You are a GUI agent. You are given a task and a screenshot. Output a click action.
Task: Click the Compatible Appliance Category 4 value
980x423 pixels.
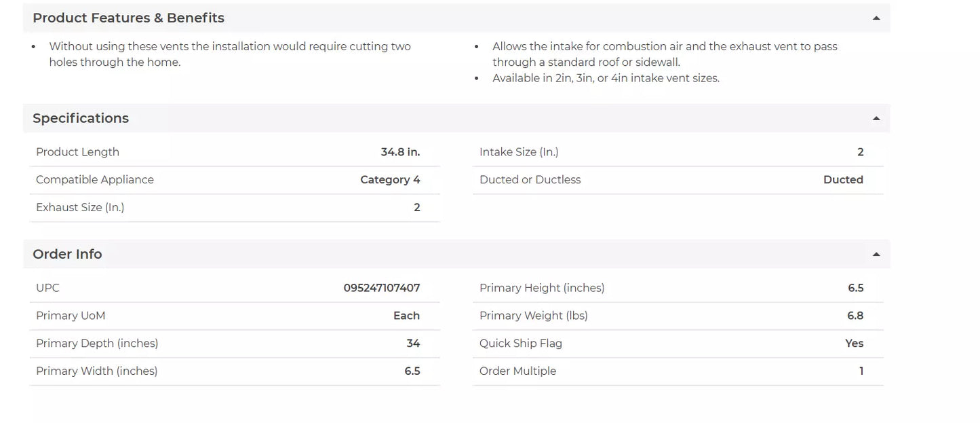pos(390,180)
